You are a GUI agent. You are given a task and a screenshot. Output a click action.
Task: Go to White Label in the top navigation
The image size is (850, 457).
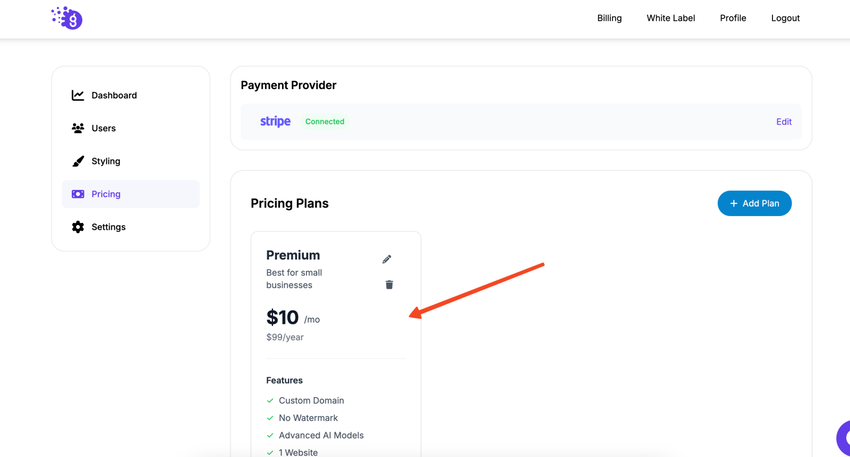point(670,18)
